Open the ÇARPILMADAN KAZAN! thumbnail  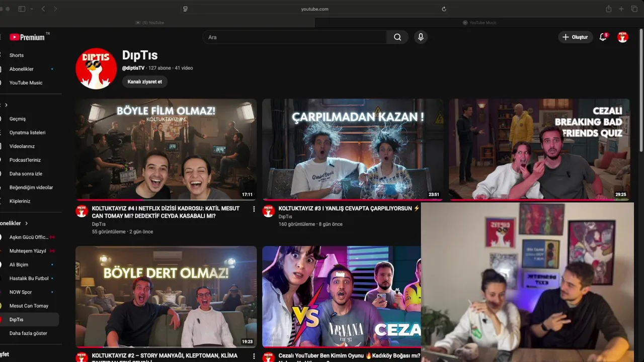[x=353, y=149]
